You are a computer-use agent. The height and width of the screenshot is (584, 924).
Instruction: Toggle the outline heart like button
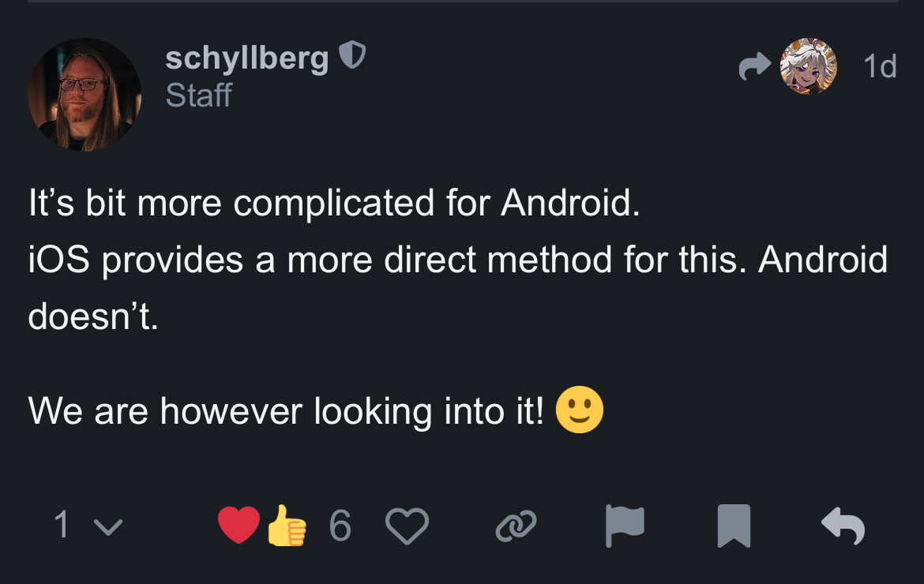click(407, 526)
